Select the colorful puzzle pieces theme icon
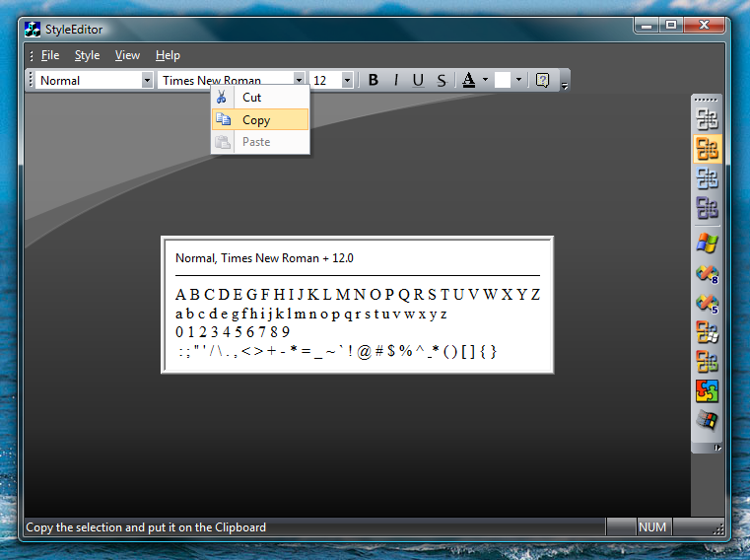 click(x=707, y=391)
